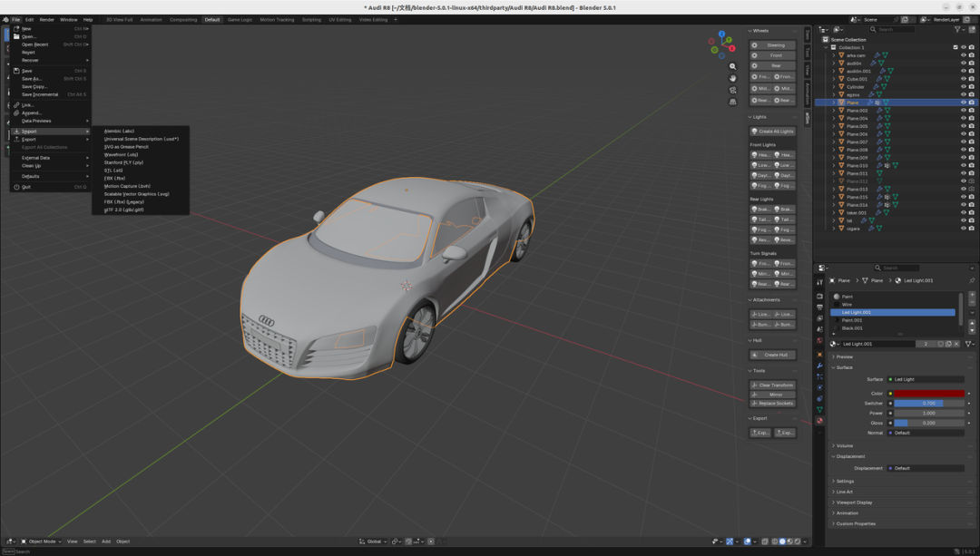Open the Material properties tab icon
The image size is (980, 556).
(x=819, y=421)
